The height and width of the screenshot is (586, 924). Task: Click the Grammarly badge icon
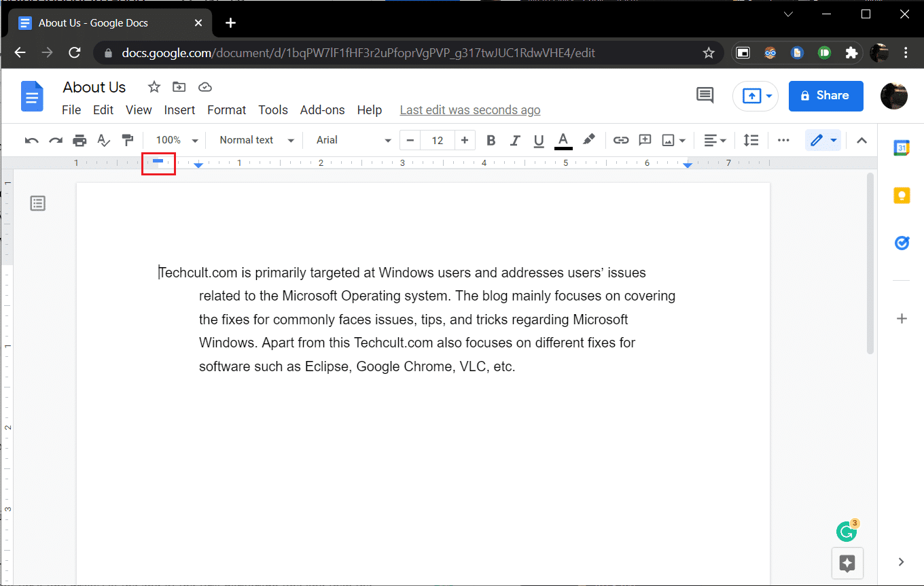pos(847,531)
